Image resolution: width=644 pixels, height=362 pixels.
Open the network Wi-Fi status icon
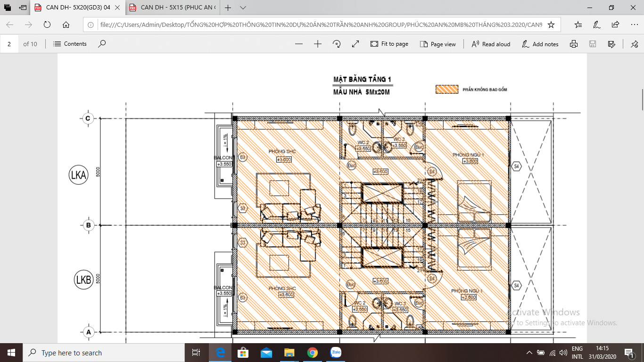(552, 353)
